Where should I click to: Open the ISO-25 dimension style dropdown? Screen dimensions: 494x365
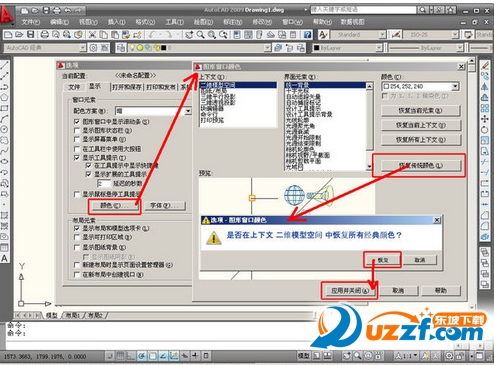pos(455,35)
